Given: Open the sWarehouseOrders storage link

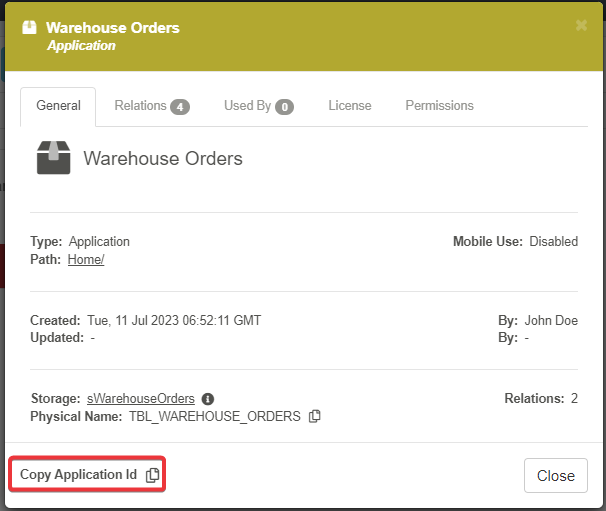Looking at the screenshot, I should (141, 398).
